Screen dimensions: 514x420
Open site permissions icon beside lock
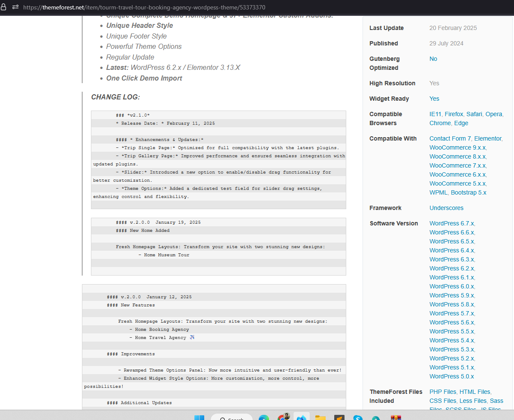[15, 7]
